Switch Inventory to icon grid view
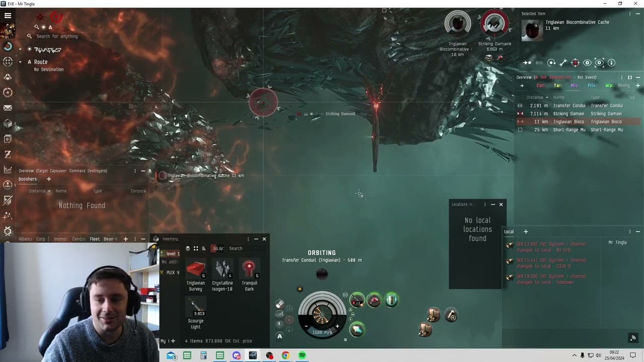The width and height of the screenshot is (644, 362). [196, 248]
